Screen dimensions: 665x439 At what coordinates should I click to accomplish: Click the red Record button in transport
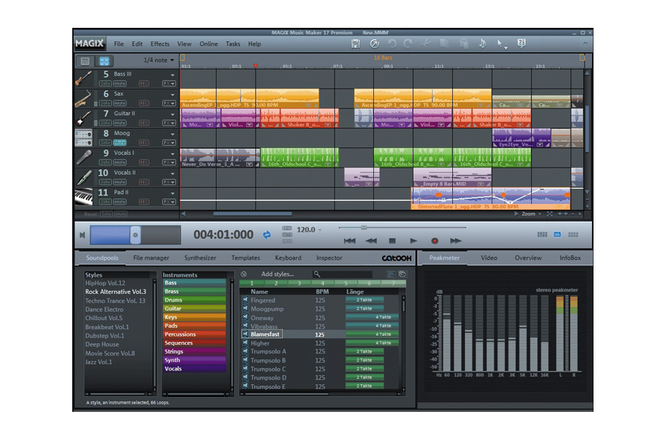click(434, 241)
